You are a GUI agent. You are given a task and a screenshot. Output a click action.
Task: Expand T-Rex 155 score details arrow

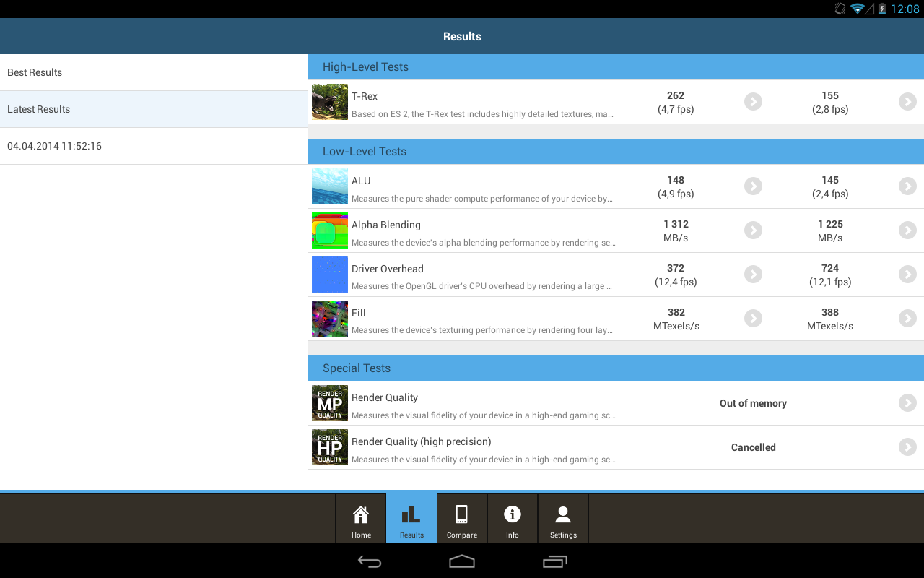[x=907, y=102]
